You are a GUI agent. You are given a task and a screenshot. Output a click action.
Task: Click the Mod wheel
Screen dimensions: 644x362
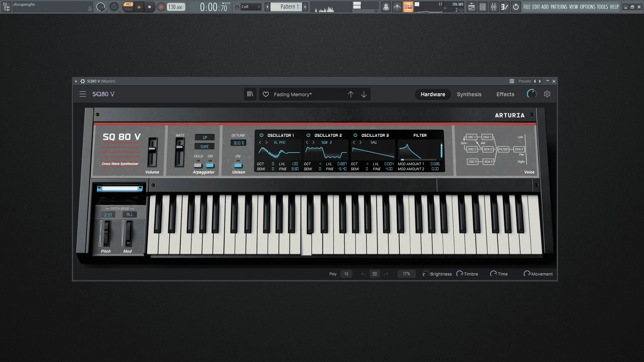coord(128,234)
